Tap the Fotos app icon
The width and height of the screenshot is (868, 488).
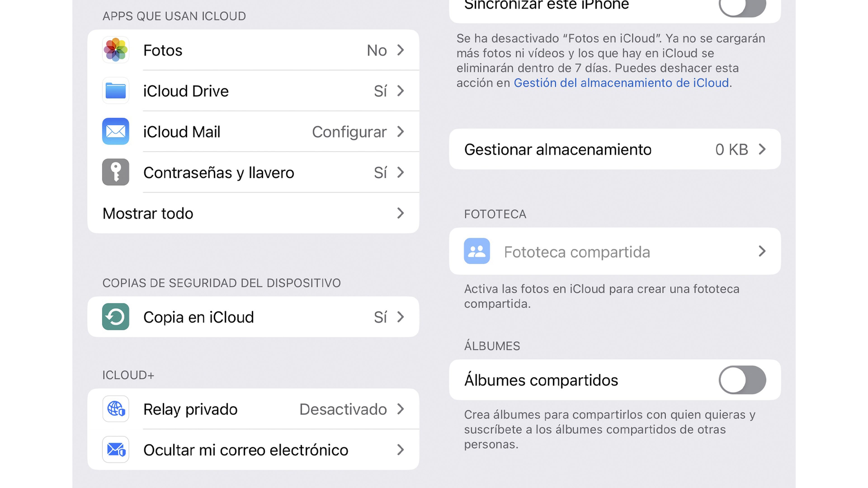[116, 50]
